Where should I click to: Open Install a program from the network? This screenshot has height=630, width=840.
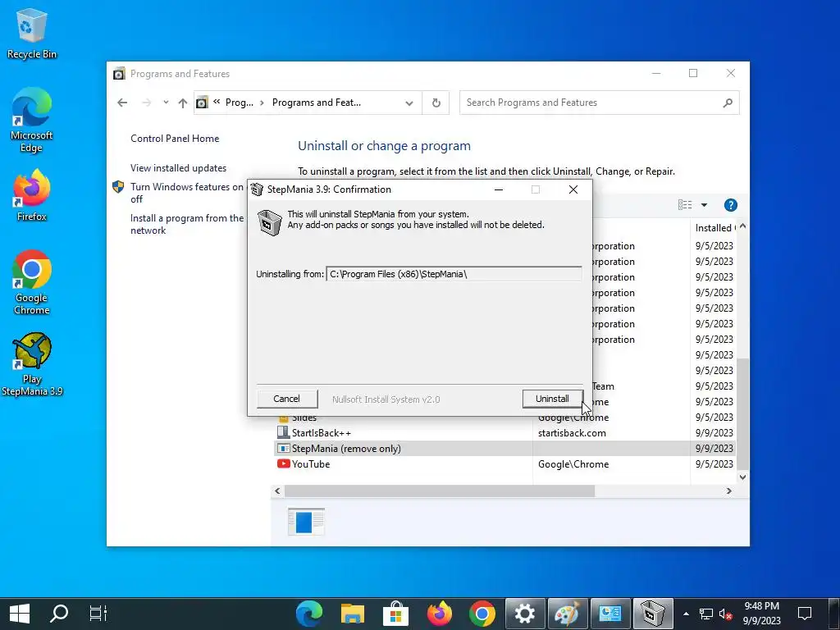coord(186,224)
